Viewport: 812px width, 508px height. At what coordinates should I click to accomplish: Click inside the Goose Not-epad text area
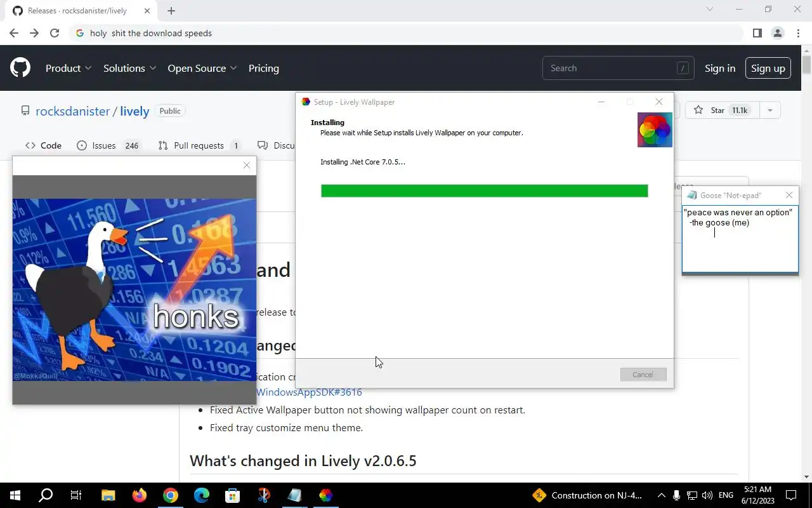click(740, 238)
